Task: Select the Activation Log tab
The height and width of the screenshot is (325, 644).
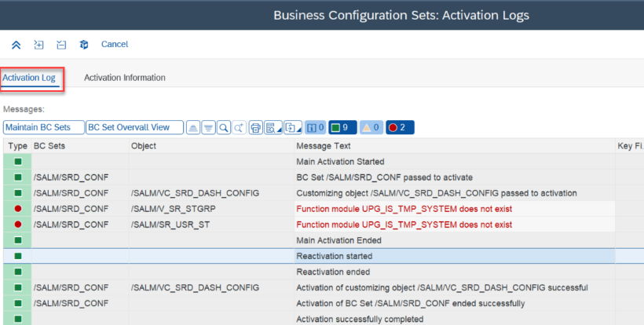Action: (x=29, y=78)
